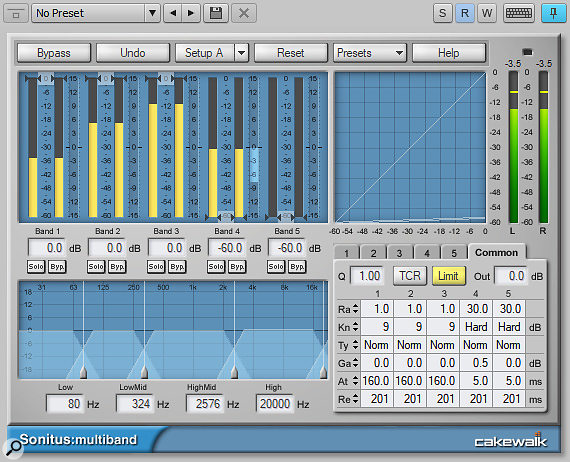
Task: Solo Band 4
Action: [216, 267]
